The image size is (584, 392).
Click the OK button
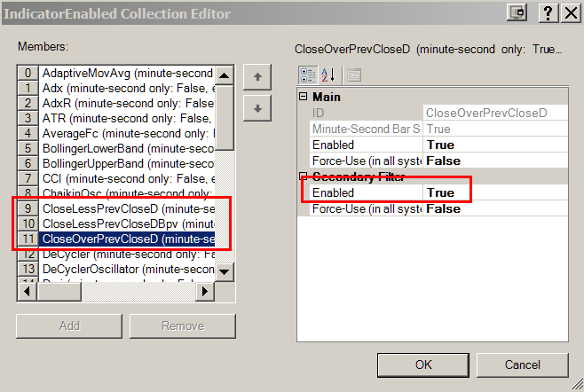tap(423, 365)
